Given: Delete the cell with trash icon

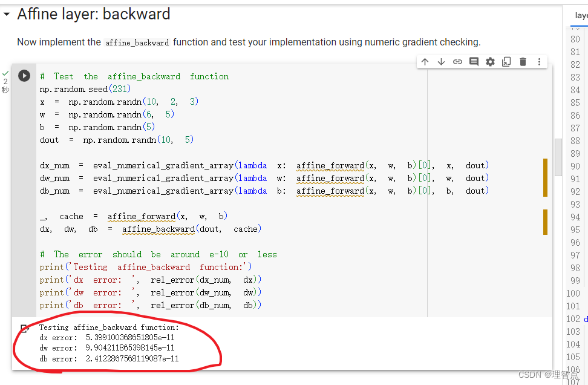Looking at the screenshot, I should (x=523, y=62).
